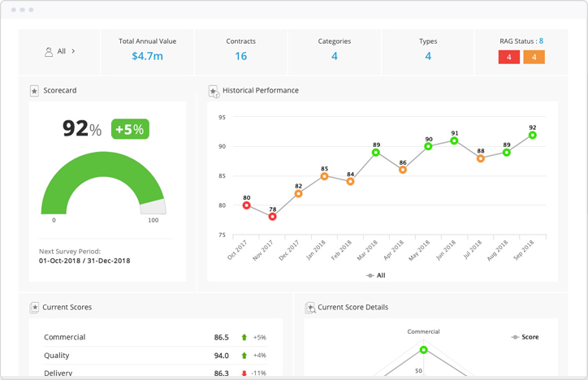Click the user profile icon next to All
The height and width of the screenshot is (380, 588).
coord(49,51)
